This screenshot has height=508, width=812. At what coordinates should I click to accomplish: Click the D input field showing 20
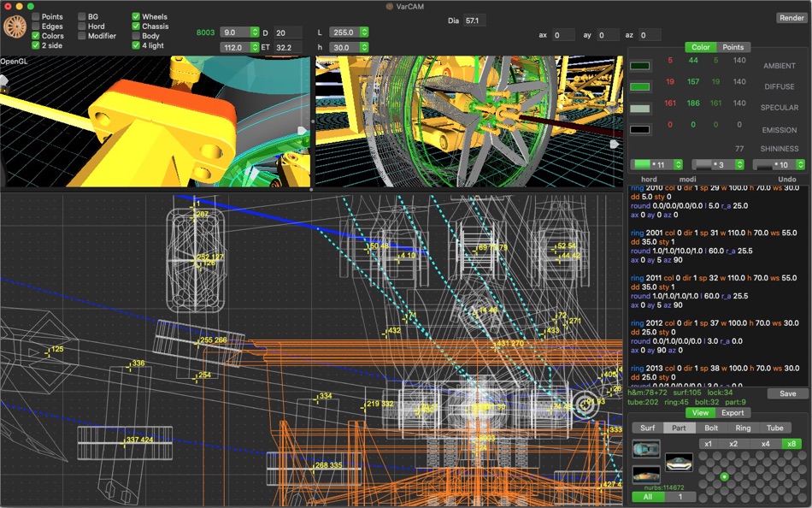[x=287, y=32]
